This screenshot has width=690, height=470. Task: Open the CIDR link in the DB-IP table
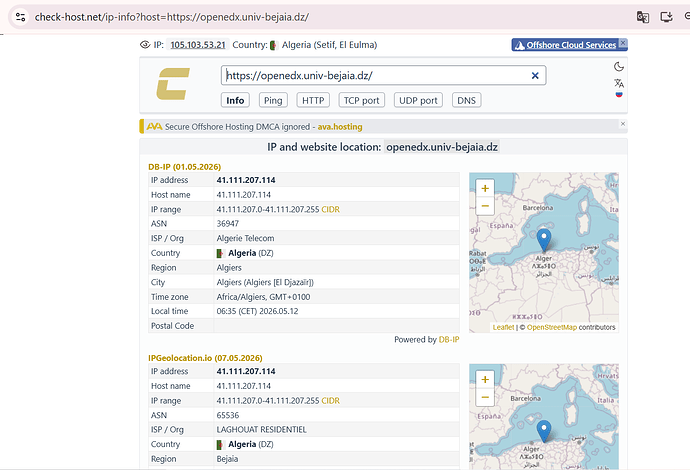(x=330, y=209)
